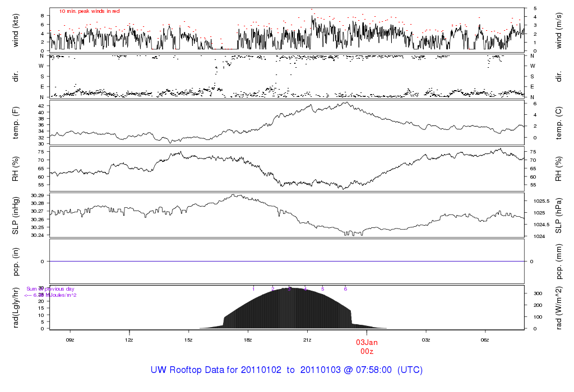Click the 'wind (m/s)' right axis label
Image resolution: width=574 pixels, height=392 pixels.
coord(559,29)
